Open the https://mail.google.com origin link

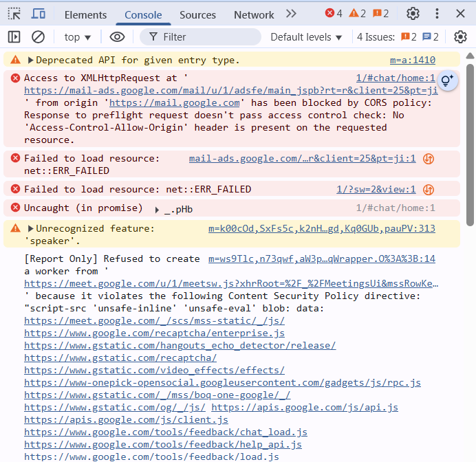pyautogui.click(x=175, y=103)
